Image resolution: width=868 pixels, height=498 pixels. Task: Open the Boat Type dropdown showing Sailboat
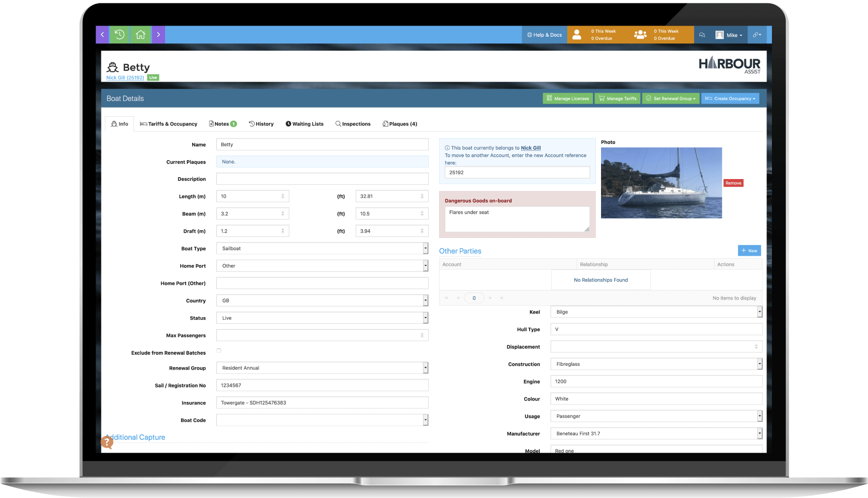[x=424, y=248]
